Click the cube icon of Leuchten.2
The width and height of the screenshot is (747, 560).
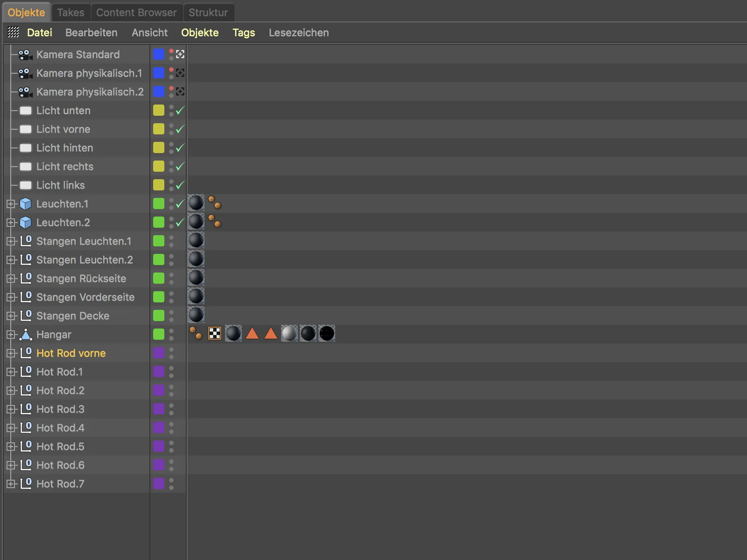click(x=26, y=223)
